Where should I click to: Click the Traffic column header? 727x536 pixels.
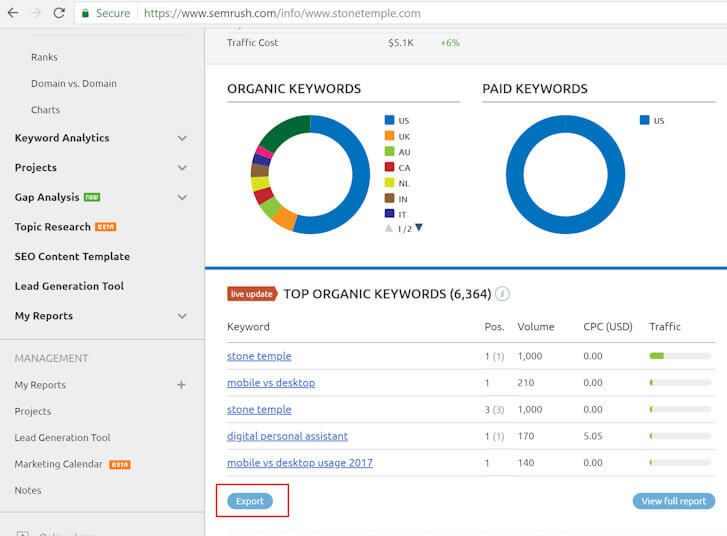(x=665, y=326)
